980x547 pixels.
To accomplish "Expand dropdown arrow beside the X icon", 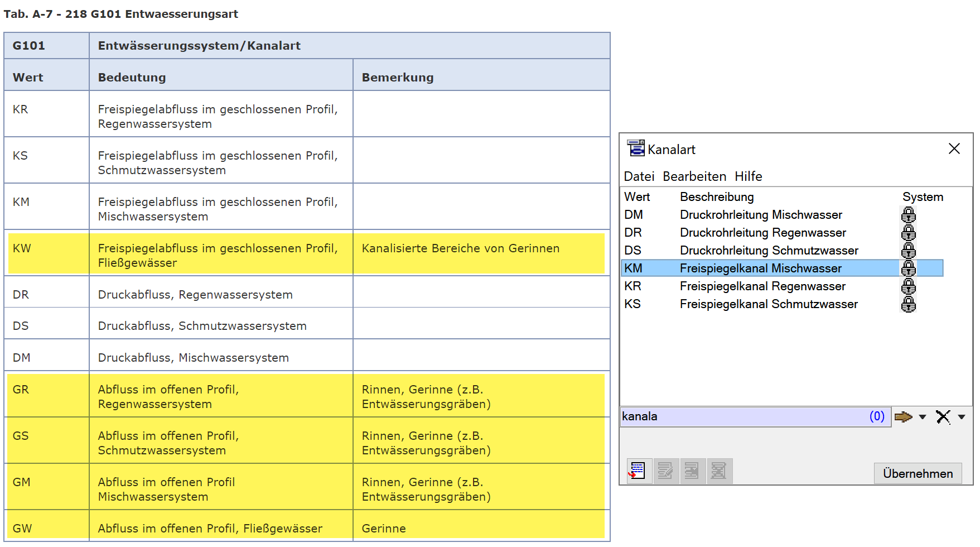I will (x=962, y=417).
